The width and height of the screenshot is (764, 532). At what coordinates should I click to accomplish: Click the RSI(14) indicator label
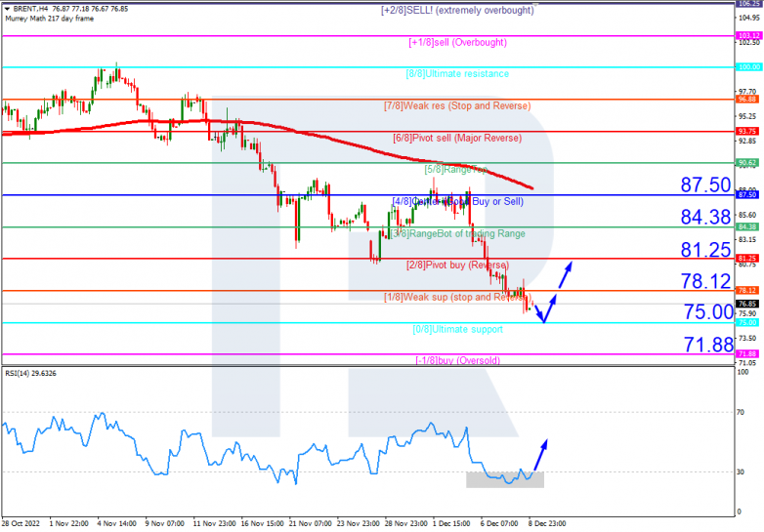[31, 374]
